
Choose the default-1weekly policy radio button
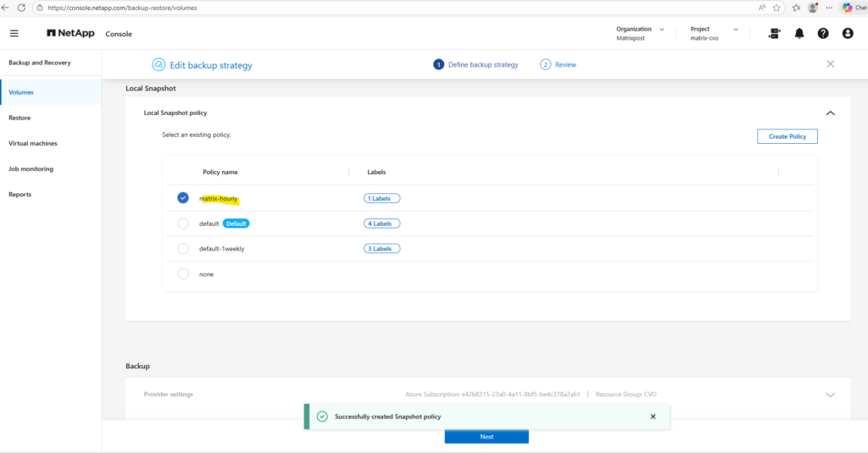coord(183,249)
